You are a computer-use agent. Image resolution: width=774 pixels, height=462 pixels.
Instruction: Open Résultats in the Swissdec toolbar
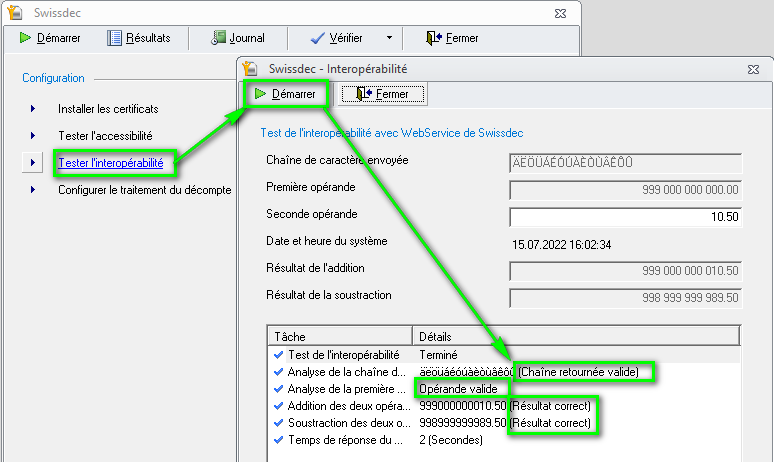click(139, 38)
